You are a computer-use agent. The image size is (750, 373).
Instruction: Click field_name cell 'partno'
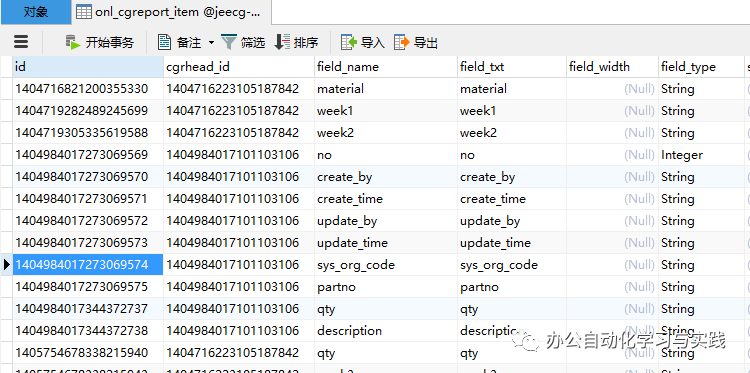click(x=386, y=287)
